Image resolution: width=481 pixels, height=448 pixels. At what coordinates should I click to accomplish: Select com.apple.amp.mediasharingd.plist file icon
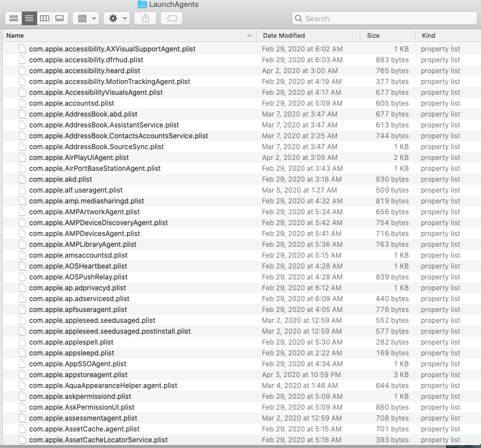(22, 201)
